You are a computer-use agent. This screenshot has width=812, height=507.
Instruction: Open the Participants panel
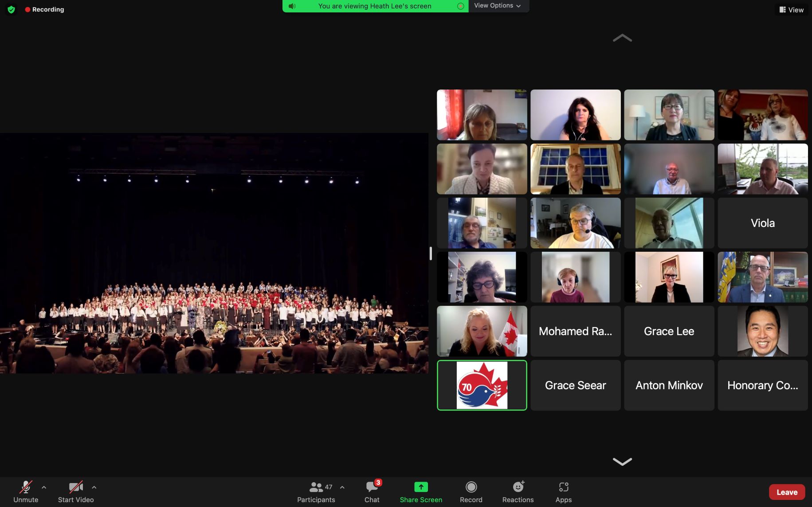pos(316,492)
